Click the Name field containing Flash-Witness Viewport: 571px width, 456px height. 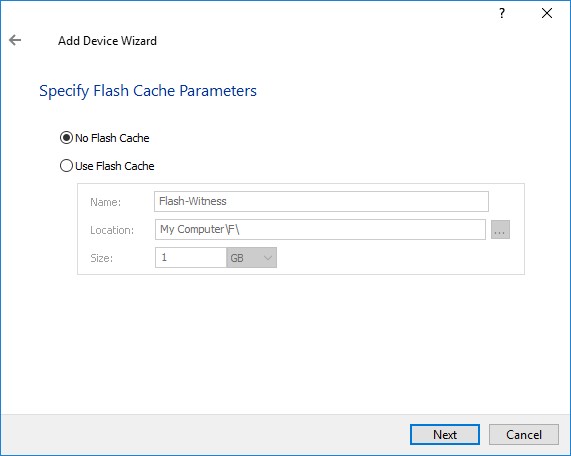coord(321,201)
